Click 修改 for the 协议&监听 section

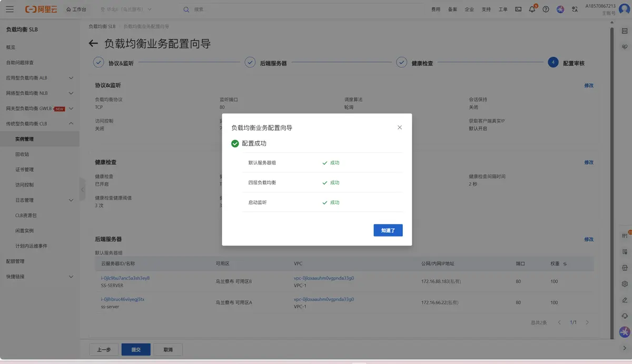click(x=589, y=85)
